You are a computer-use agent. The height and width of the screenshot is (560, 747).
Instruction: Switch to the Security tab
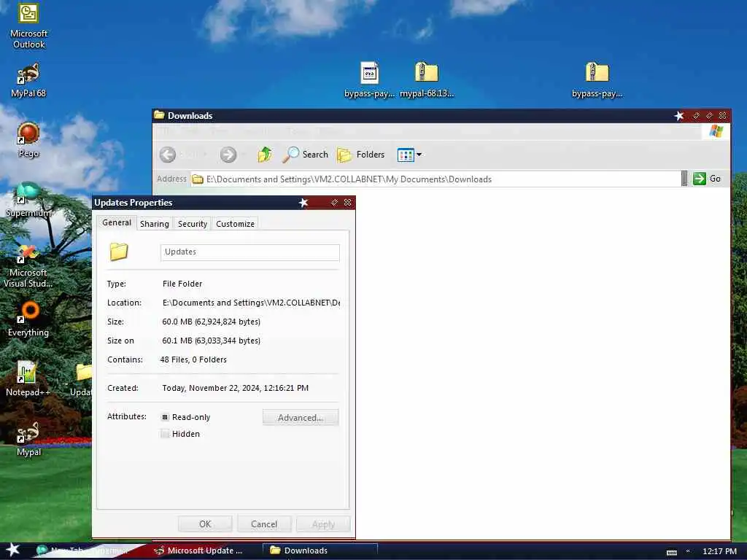coord(193,224)
